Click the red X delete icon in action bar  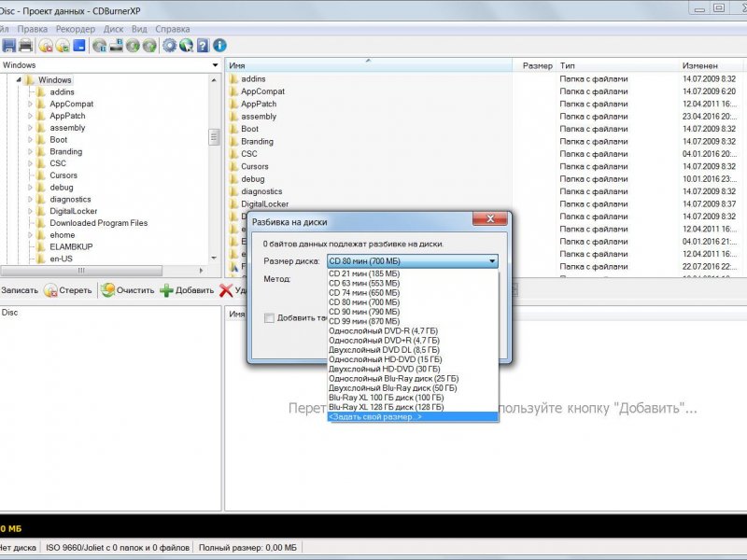pyautogui.click(x=226, y=290)
